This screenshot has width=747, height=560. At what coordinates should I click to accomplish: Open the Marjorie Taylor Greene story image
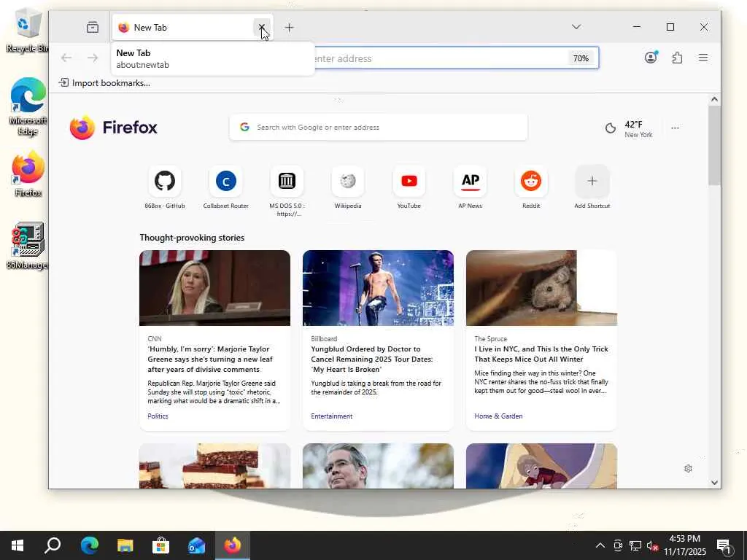215,288
